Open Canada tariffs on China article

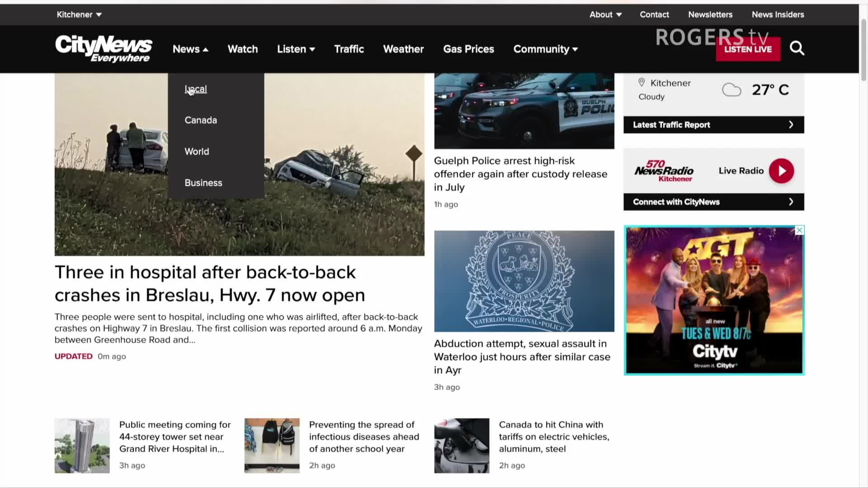[554, 436]
